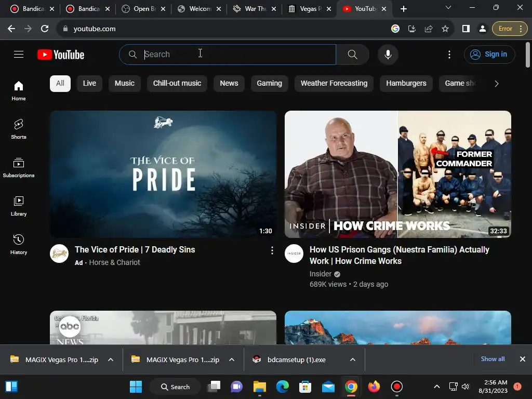
Task: Click the browser back arrow
Action: point(11,29)
